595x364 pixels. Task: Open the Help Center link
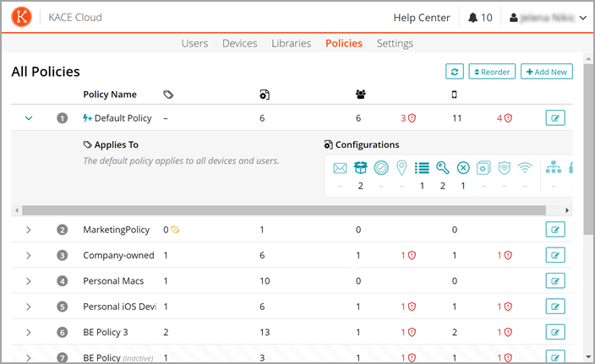click(422, 18)
